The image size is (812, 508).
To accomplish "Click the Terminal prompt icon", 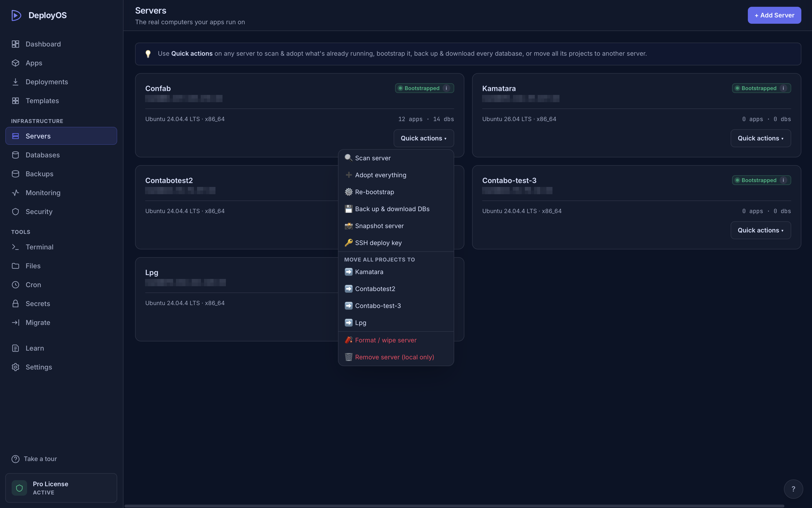I will click(x=15, y=246).
